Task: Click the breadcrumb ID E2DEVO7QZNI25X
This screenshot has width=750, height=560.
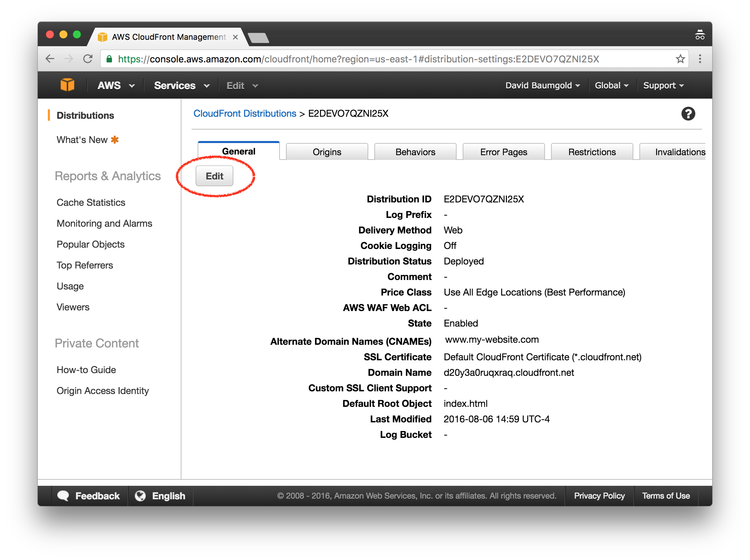Action: pyautogui.click(x=348, y=114)
